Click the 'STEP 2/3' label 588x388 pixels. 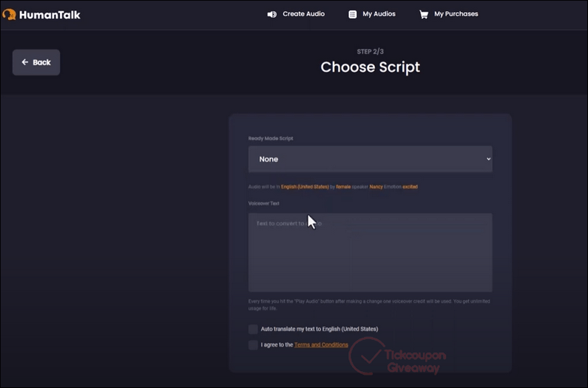(x=370, y=51)
